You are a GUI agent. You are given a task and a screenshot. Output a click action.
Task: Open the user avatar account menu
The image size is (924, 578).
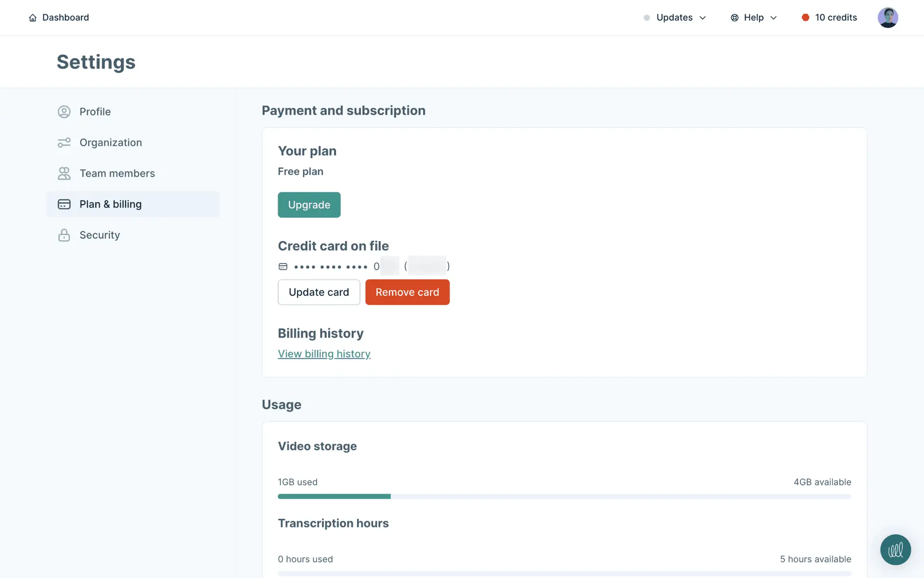tap(887, 18)
